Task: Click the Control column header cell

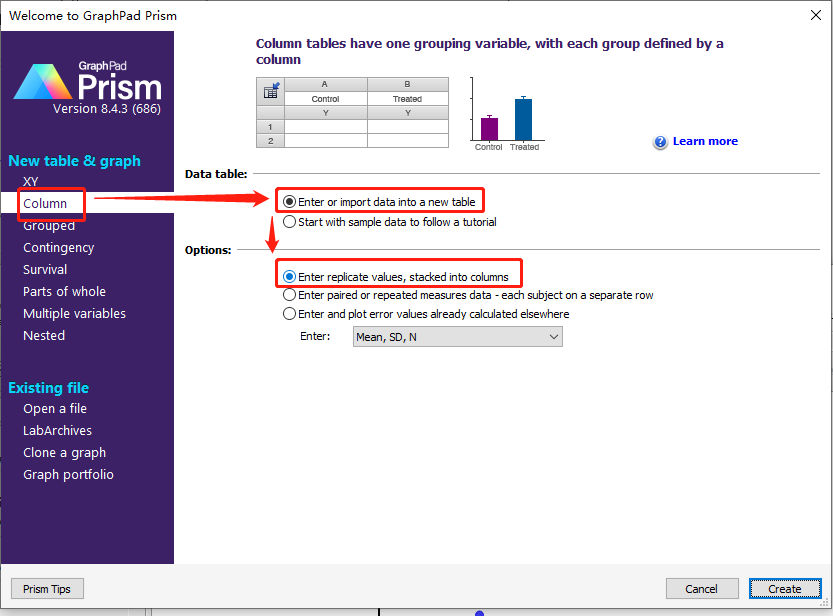Action: click(326, 99)
